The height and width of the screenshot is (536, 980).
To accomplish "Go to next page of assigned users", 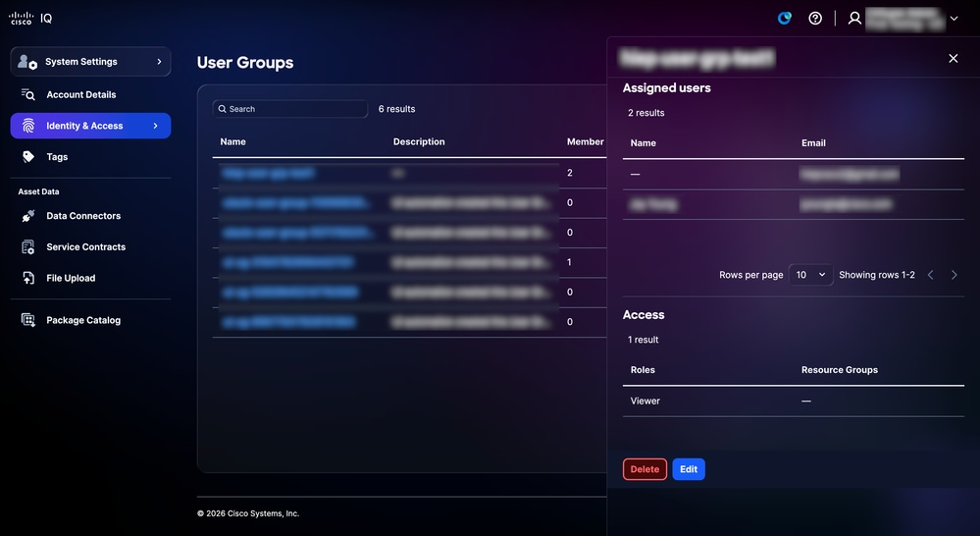I will click(954, 275).
